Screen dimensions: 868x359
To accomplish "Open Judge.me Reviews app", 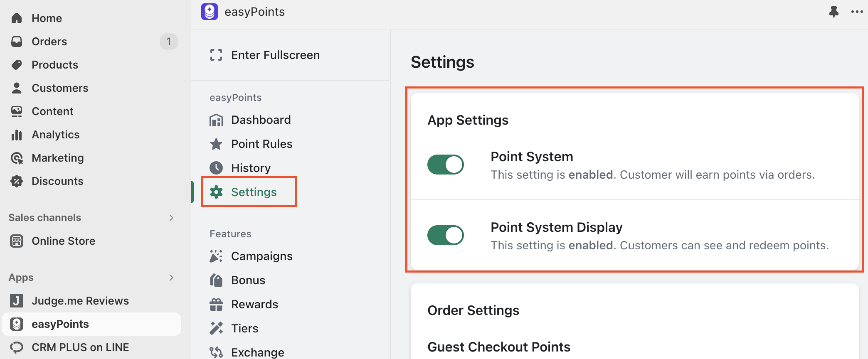I will point(80,301).
